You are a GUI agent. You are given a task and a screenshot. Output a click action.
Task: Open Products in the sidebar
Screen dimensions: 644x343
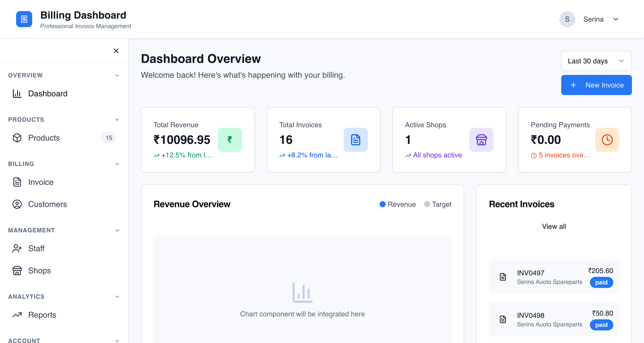(44, 138)
